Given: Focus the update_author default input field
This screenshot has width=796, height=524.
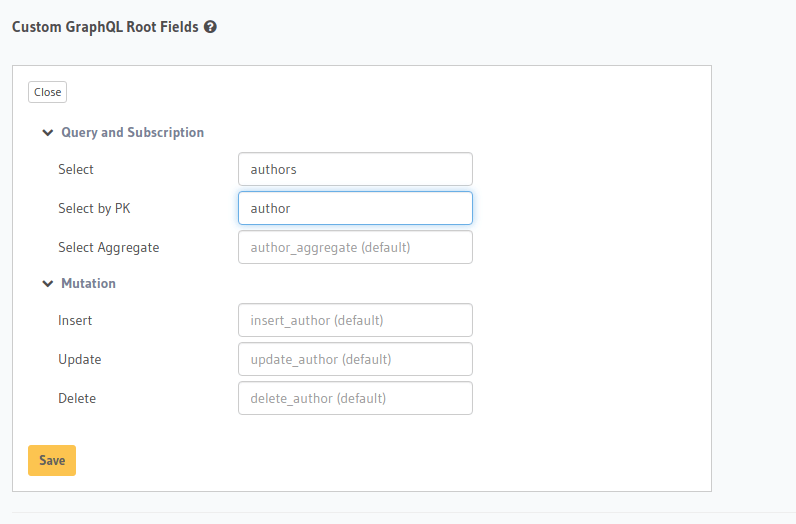Looking at the screenshot, I should click(355, 359).
